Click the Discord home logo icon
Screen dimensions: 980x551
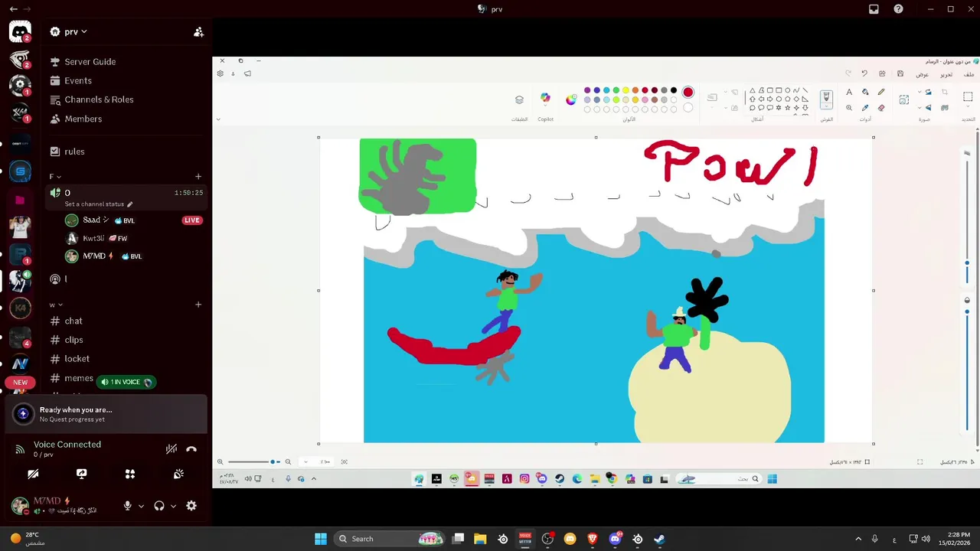tap(20, 32)
